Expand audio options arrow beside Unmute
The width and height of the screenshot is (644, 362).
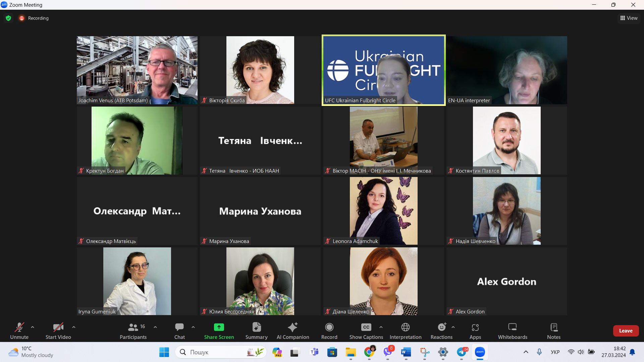33,327
